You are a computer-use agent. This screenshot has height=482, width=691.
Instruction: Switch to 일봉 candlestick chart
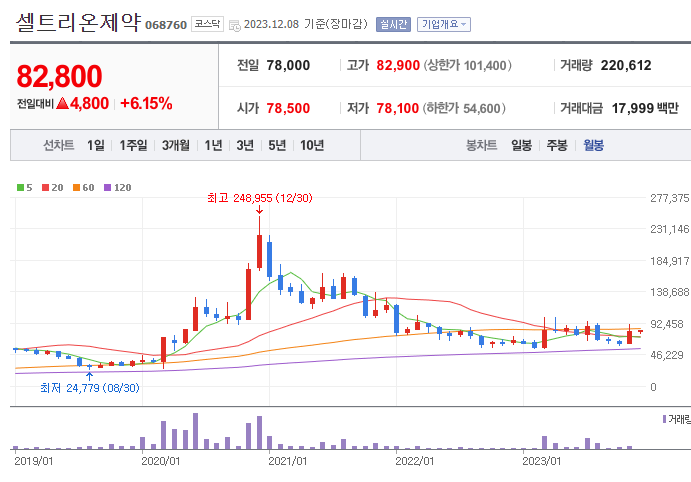click(x=521, y=145)
